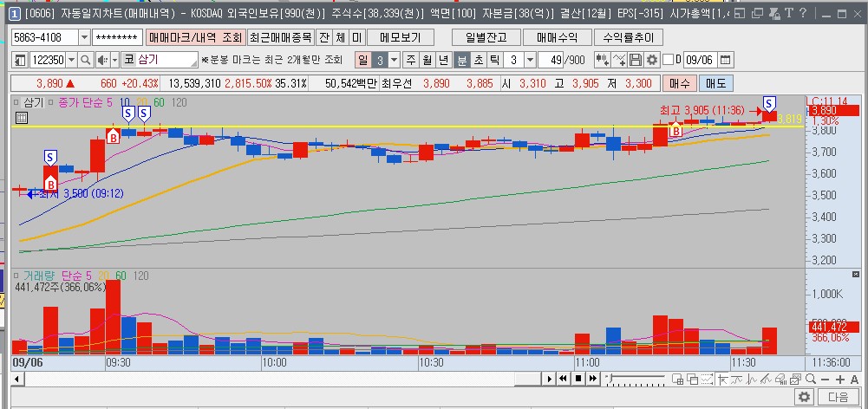Open the 일별잔고 tab button
Image resolution: width=868 pixels, height=409 pixels.
click(486, 37)
